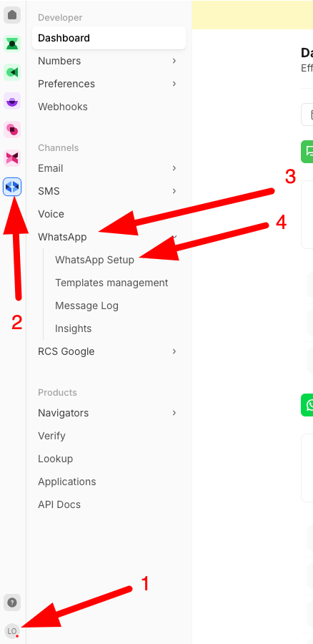Open the pink overlapping circles product icon
The image size is (313, 644).
point(12,130)
